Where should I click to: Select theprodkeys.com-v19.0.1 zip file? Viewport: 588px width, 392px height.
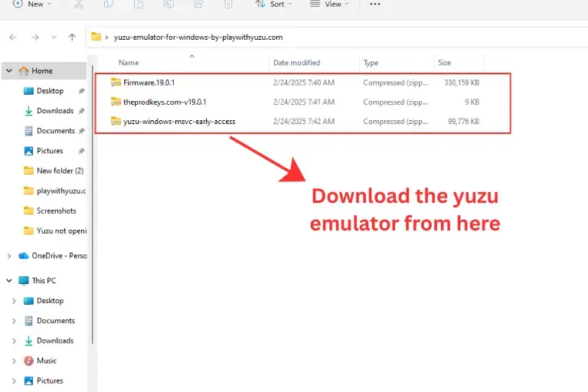point(165,102)
